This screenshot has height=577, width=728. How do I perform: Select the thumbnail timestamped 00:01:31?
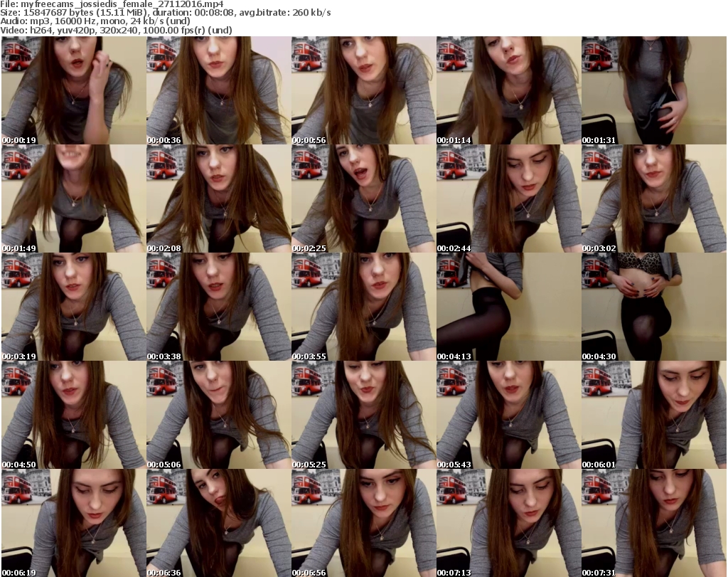point(653,91)
